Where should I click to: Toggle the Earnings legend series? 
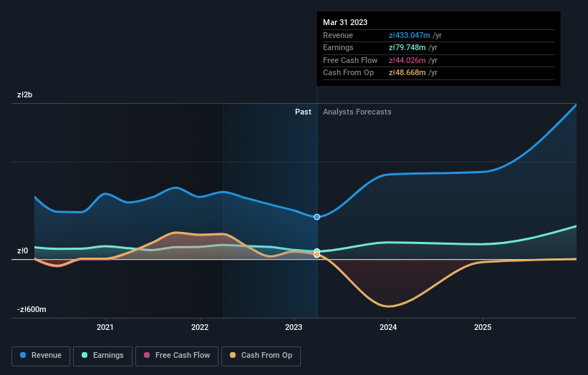click(102, 356)
